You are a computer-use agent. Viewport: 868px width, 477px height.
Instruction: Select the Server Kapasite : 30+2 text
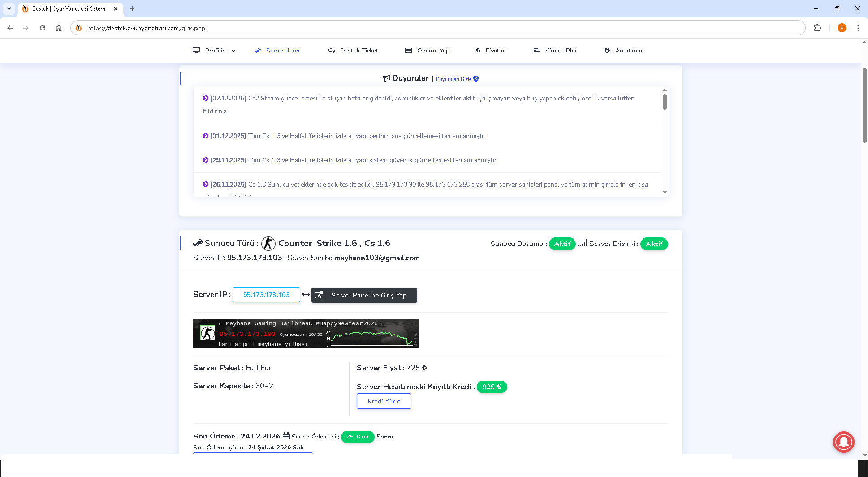click(x=233, y=386)
